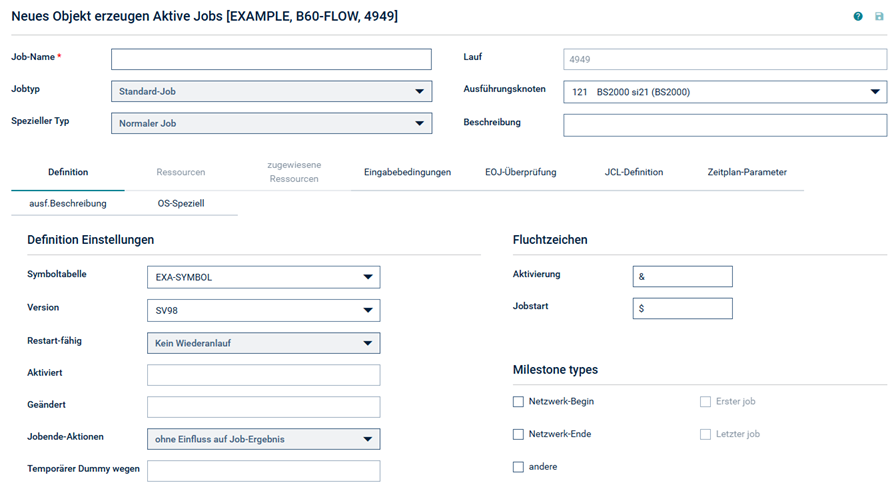Open the Ausführungsknoten dropdown
Viewport: 890px width, 495px height.
click(725, 92)
